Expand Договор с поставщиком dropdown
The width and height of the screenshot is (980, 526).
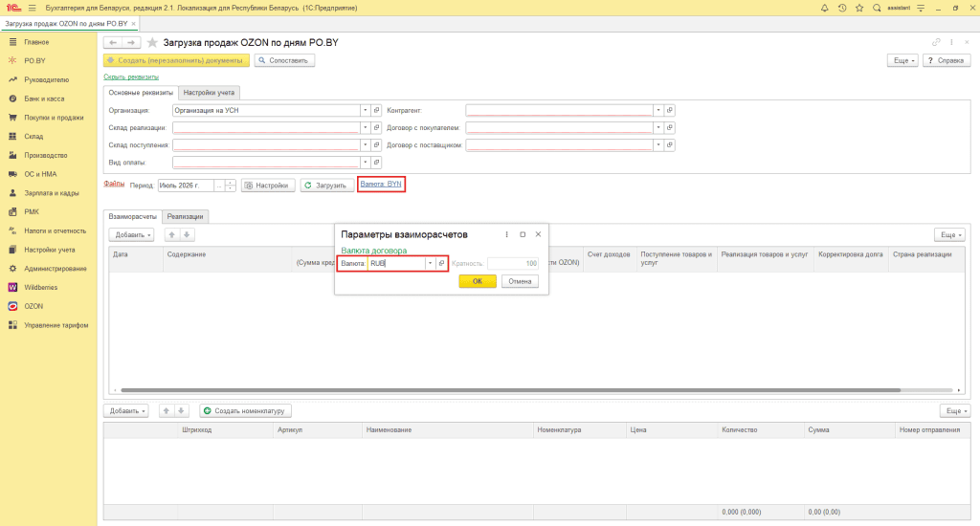pyautogui.click(x=658, y=145)
